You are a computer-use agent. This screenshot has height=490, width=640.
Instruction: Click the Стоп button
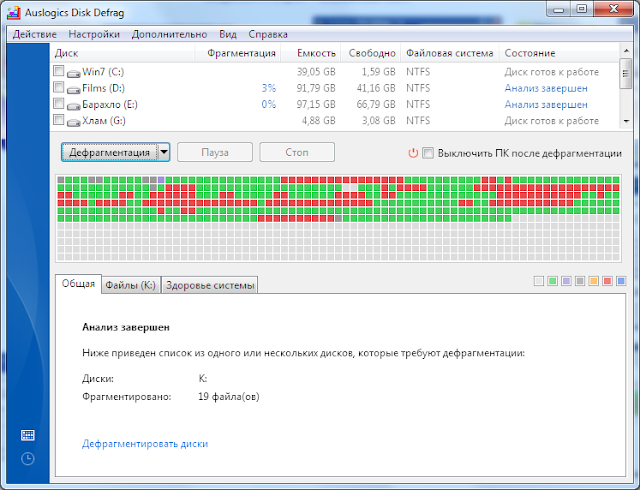coord(297,152)
